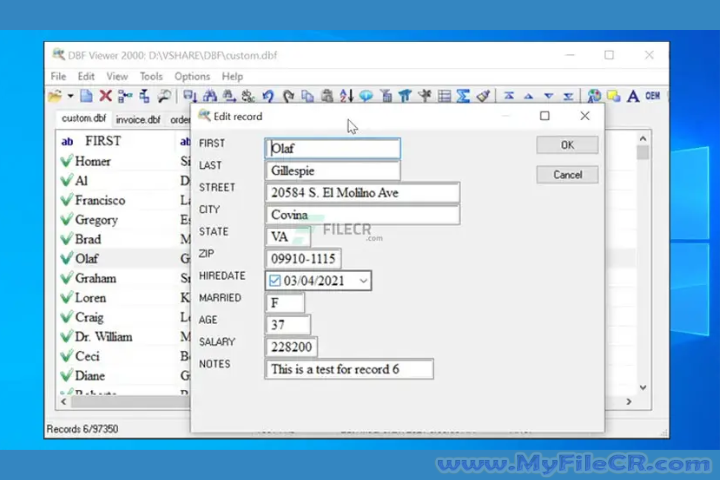
Task: Toggle the green checkmark next to Graham
Action: pos(67,278)
